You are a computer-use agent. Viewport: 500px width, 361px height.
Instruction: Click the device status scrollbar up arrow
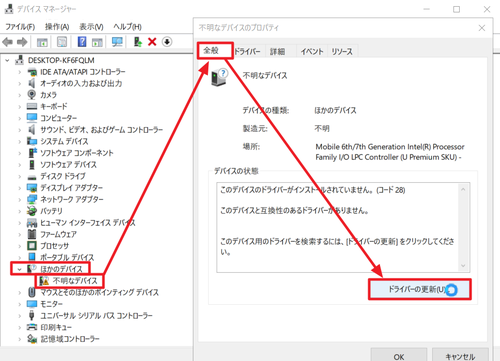click(x=463, y=189)
